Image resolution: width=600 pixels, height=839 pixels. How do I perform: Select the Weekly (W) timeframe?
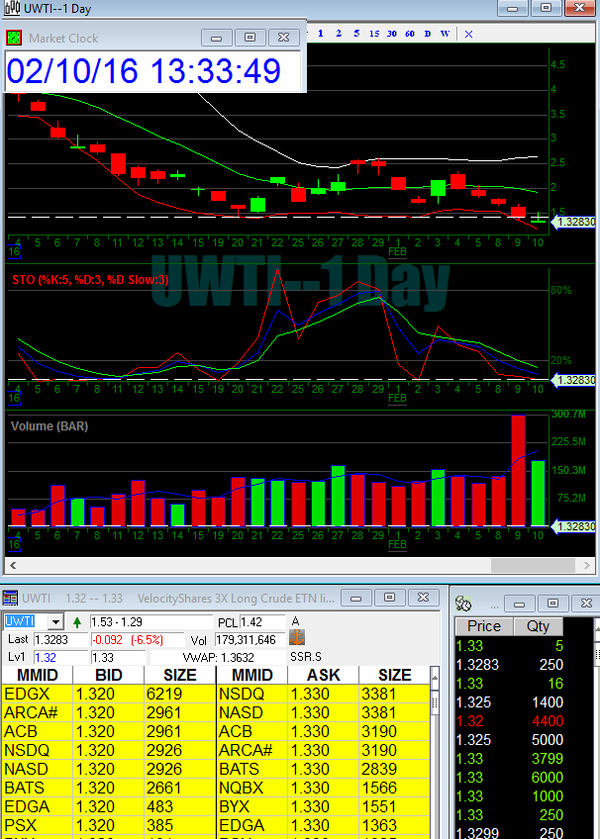tap(445, 34)
